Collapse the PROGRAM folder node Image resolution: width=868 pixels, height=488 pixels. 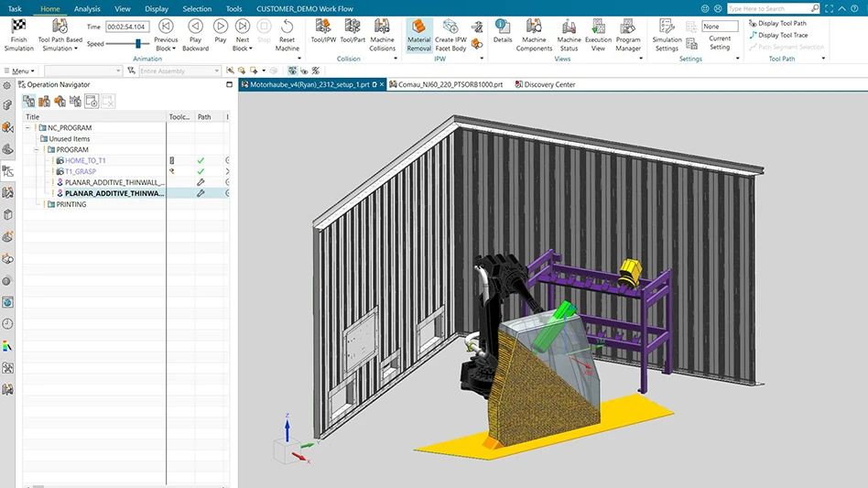coord(38,150)
